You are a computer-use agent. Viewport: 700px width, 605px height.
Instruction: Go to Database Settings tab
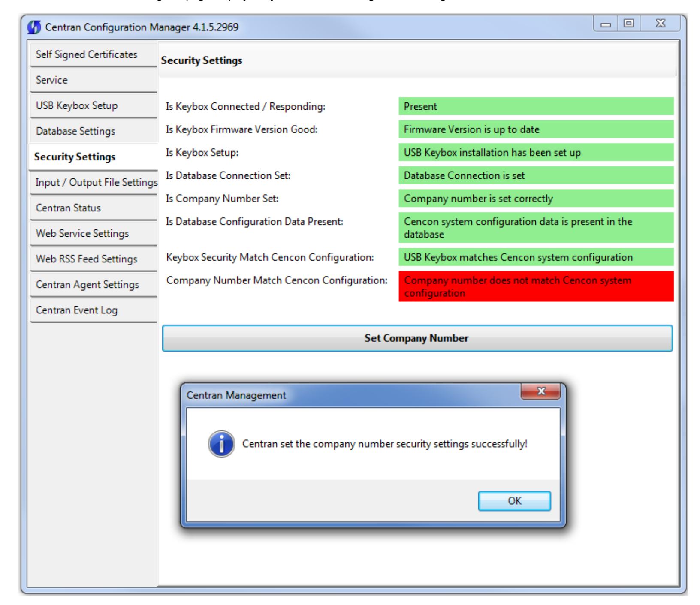[x=94, y=131]
